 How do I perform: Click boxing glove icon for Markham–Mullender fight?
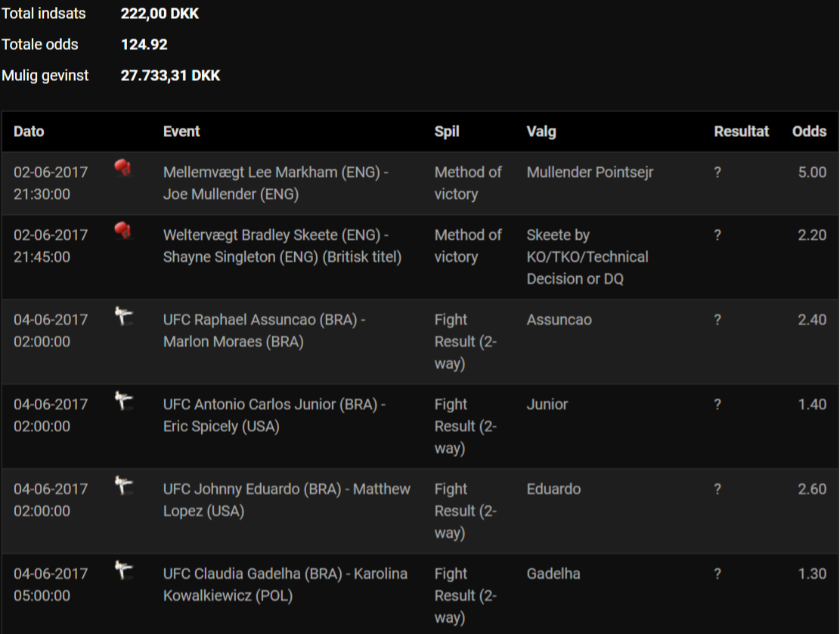(x=122, y=168)
